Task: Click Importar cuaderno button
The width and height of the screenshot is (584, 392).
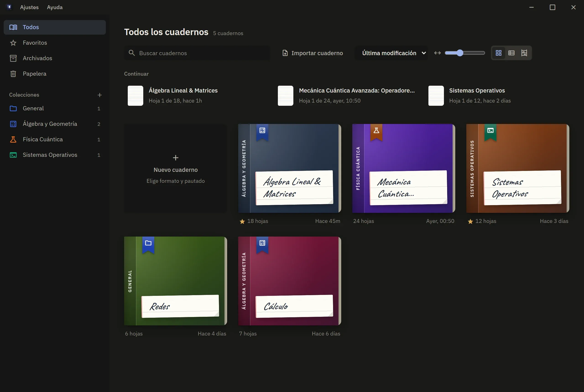Action: click(x=313, y=53)
